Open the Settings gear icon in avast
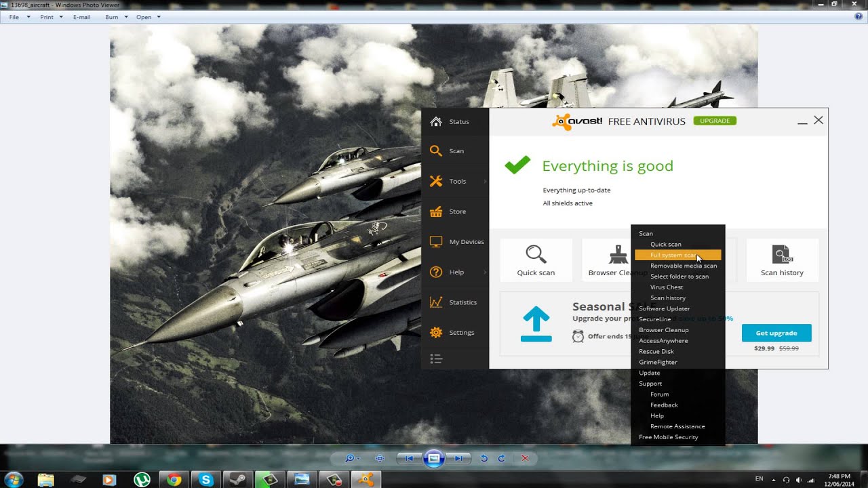The height and width of the screenshot is (488, 868). click(x=436, y=332)
